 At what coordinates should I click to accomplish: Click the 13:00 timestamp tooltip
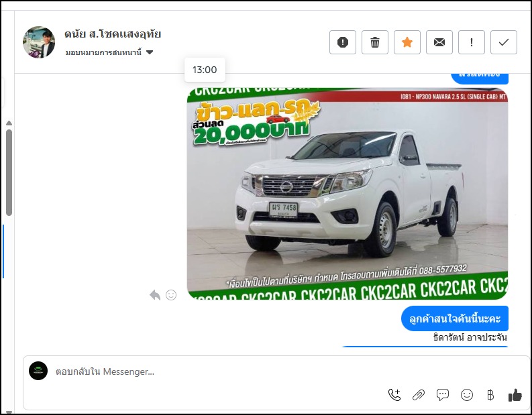[x=205, y=70]
